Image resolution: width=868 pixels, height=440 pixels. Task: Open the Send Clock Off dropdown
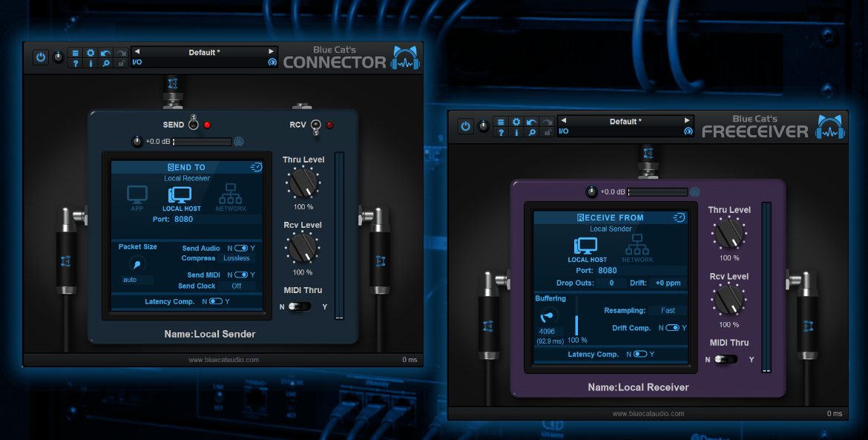coord(237,286)
